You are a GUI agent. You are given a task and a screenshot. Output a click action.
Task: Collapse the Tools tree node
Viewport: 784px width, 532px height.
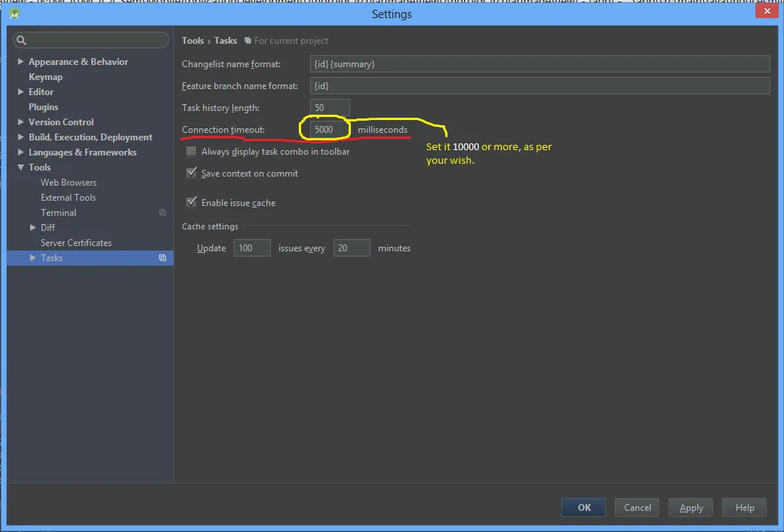(x=19, y=167)
